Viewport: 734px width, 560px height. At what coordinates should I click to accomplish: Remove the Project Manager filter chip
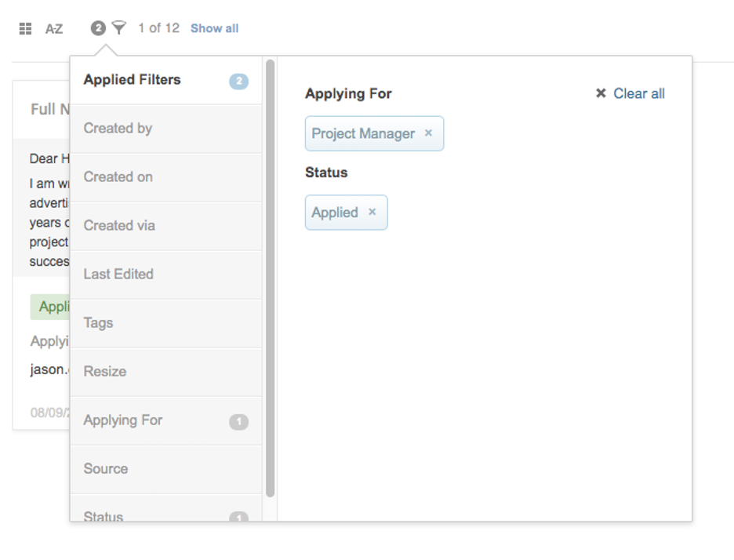tap(429, 133)
